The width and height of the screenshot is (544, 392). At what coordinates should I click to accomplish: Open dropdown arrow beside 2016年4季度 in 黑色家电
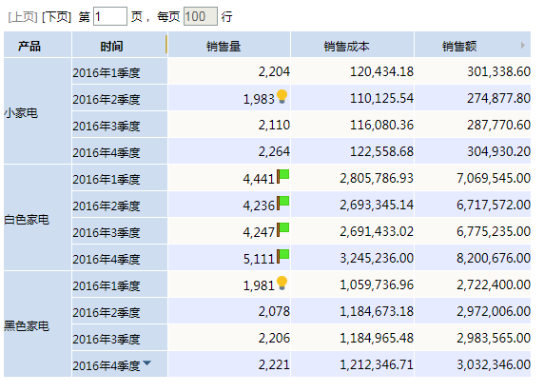point(146,363)
